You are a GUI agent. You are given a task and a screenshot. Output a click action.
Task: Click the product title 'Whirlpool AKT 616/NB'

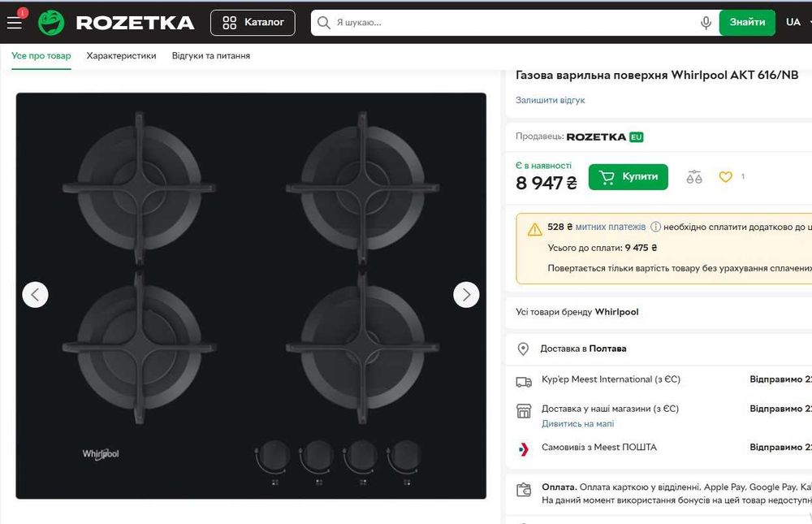pyautogui.click(x=657, y=76)
